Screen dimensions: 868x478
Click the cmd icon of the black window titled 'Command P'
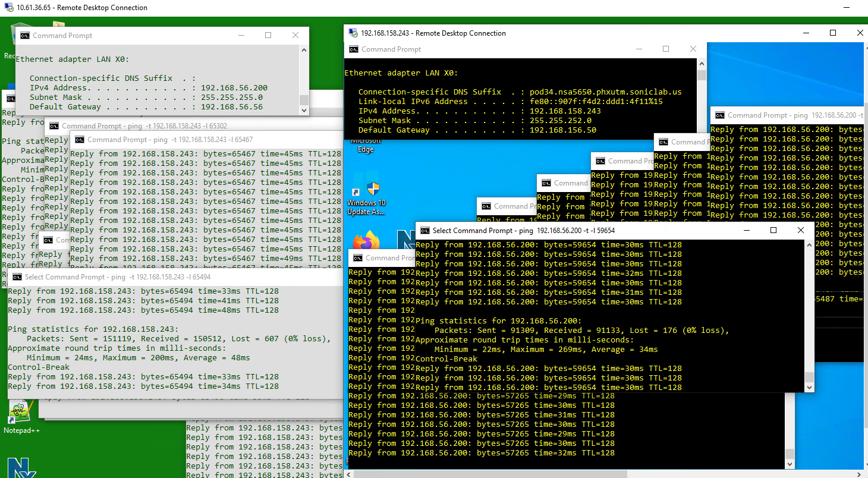(x=663, y=141)
